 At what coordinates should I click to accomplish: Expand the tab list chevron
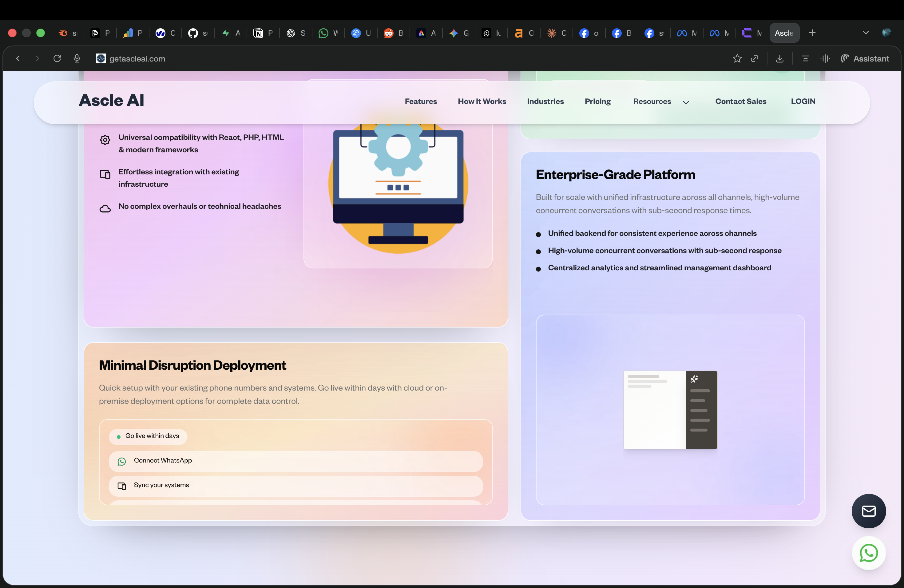(x=866, y=33)
